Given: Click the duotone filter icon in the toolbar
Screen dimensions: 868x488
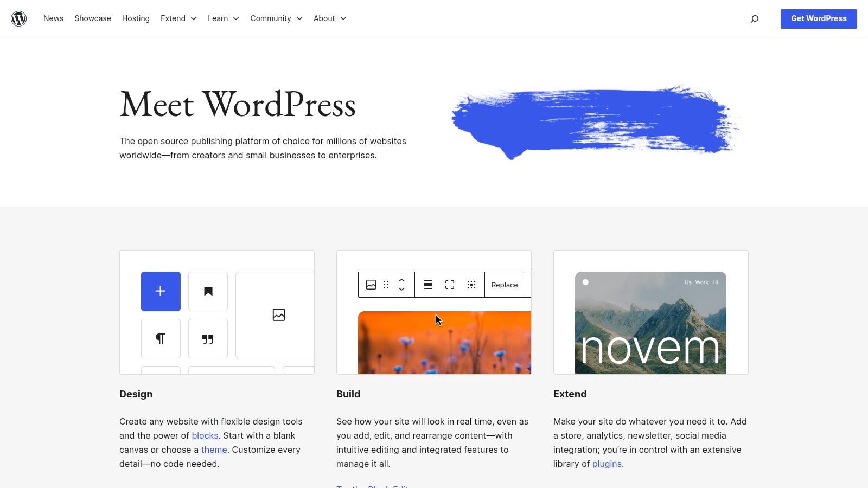Looking at the screenshot, I should (x=471, y=284).
